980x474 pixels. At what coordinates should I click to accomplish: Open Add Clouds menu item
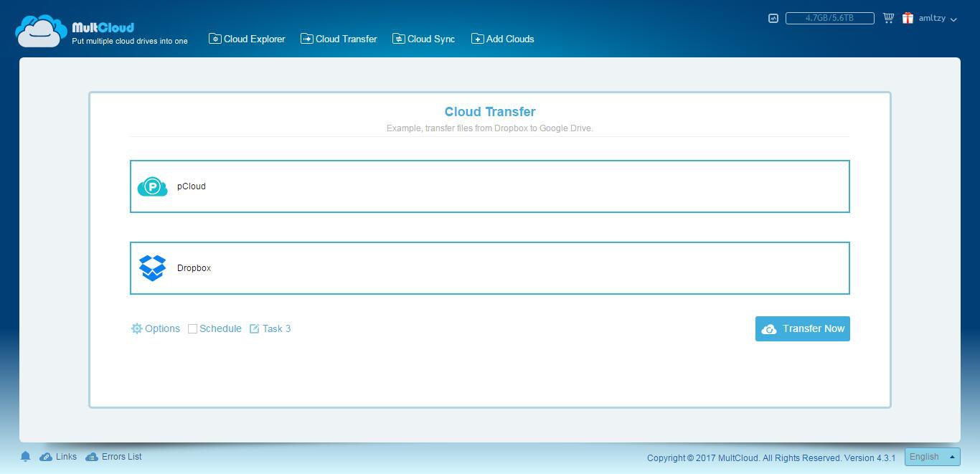click(x=502, y=39)
